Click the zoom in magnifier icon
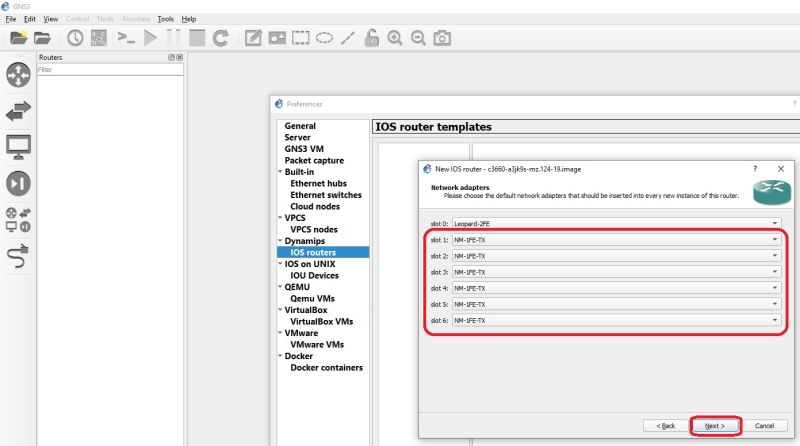The width and height of the screenshot is (800, 446). [395, 38]
